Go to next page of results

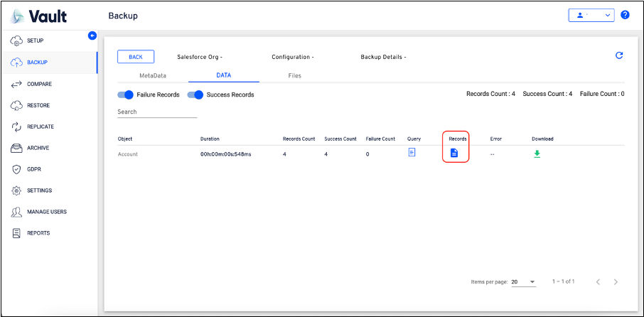click(616, 282)
